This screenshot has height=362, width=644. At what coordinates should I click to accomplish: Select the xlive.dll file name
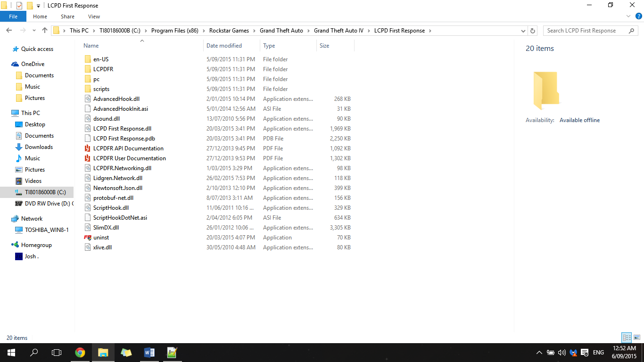[102, 247]
